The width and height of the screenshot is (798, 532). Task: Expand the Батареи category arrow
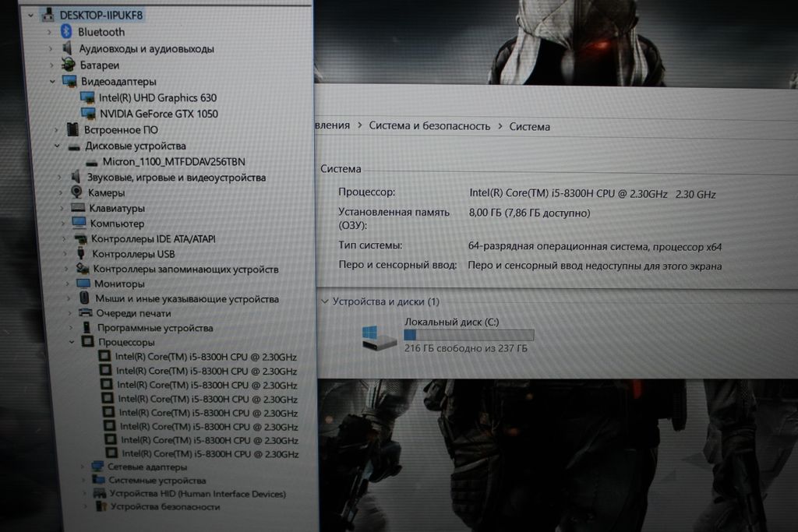pos(51,65)
